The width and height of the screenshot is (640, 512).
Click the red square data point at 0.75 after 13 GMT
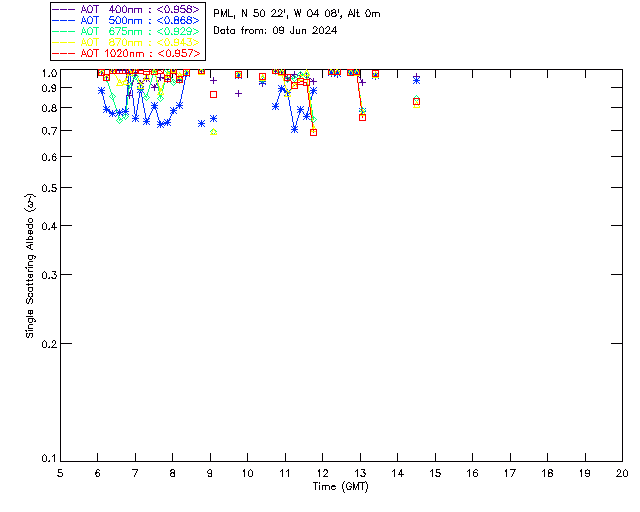click(x=362, y=118)
